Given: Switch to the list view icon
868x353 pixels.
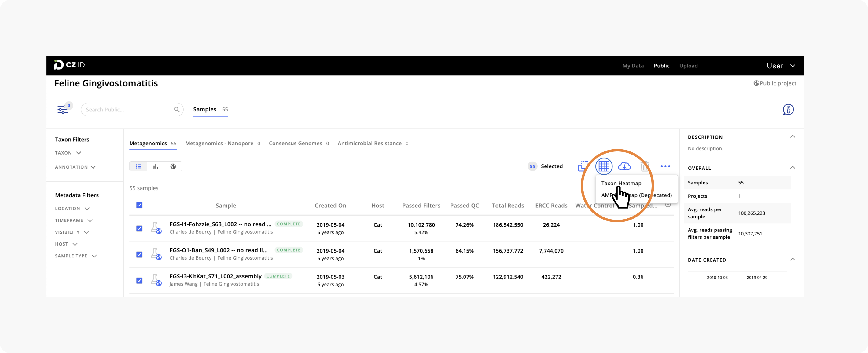Looking at the screenshot, I should [x=138, y=166].
